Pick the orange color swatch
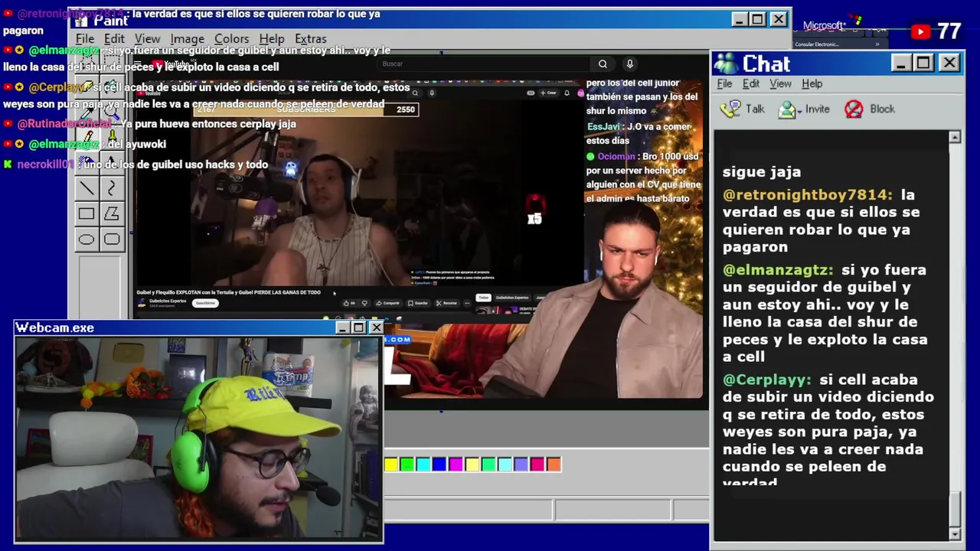 (x=554, y=464)
